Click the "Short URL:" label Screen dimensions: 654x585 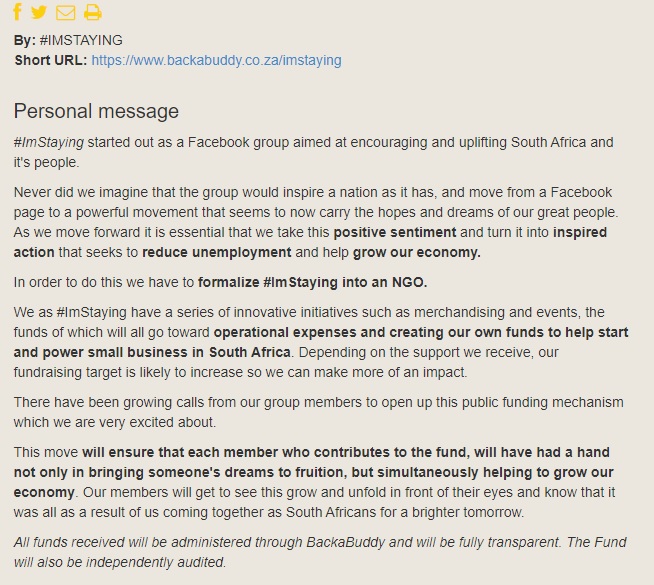pos(50,60)
